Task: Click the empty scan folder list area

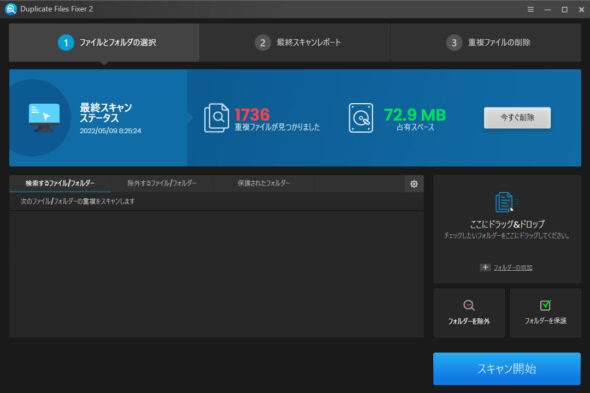Action: coord(216,274)
